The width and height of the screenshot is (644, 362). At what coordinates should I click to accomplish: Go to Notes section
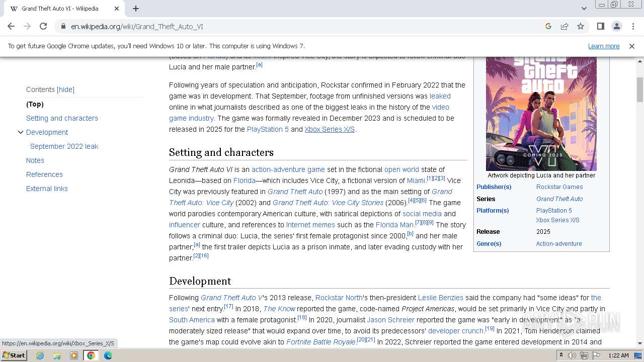click(x=35, y=160)
